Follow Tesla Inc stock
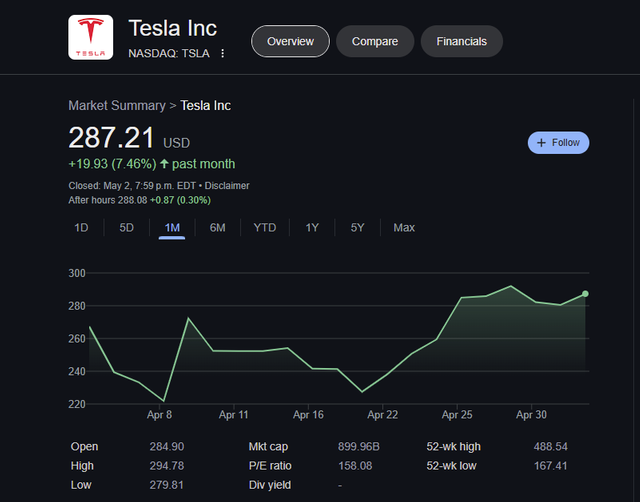Screen dimensions: 640x502 coord(558,142)
